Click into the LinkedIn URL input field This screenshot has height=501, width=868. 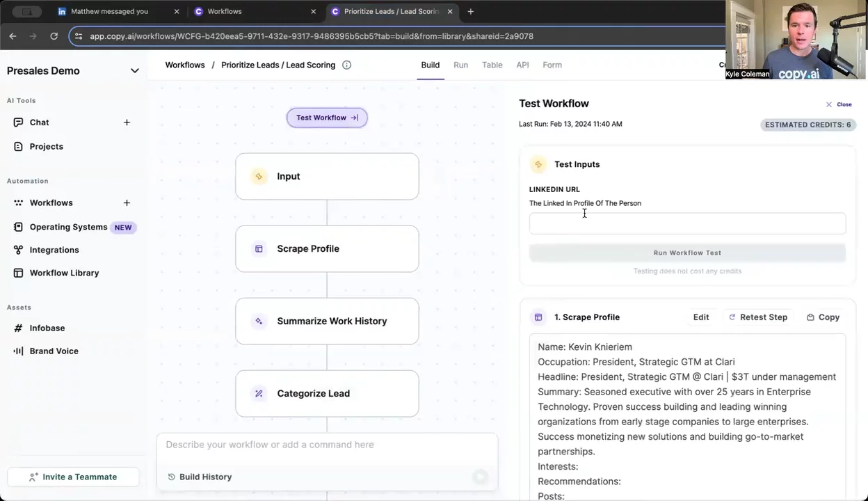687,223
